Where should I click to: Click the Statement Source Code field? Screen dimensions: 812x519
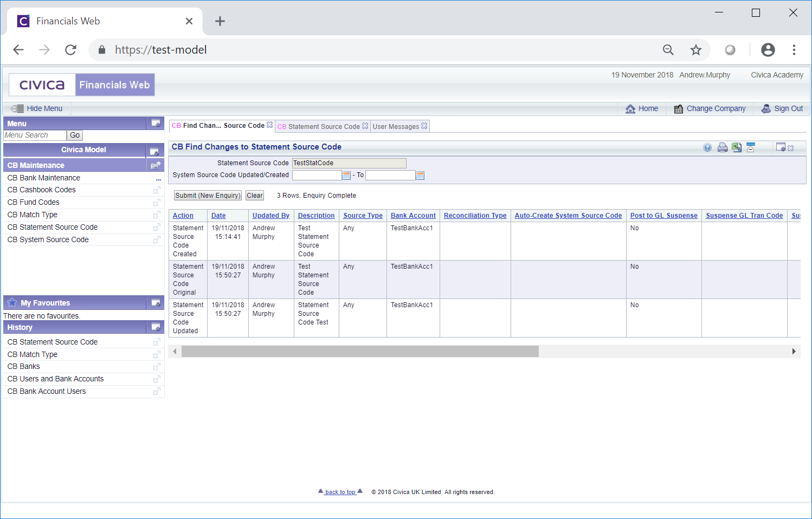pyautogui.click(x=349, y=163)
